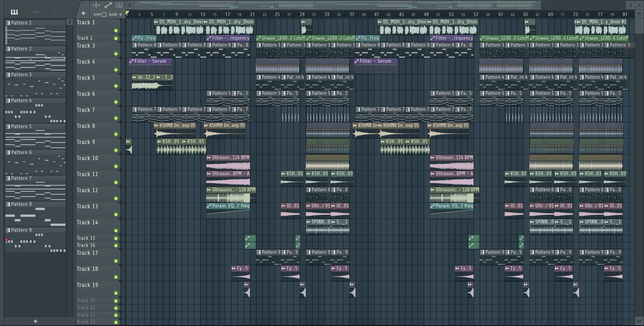Image resolution: width=644 pixels, height=326 pixels.
Task: Mute Track 15 with its green LED
Action: 116,238
